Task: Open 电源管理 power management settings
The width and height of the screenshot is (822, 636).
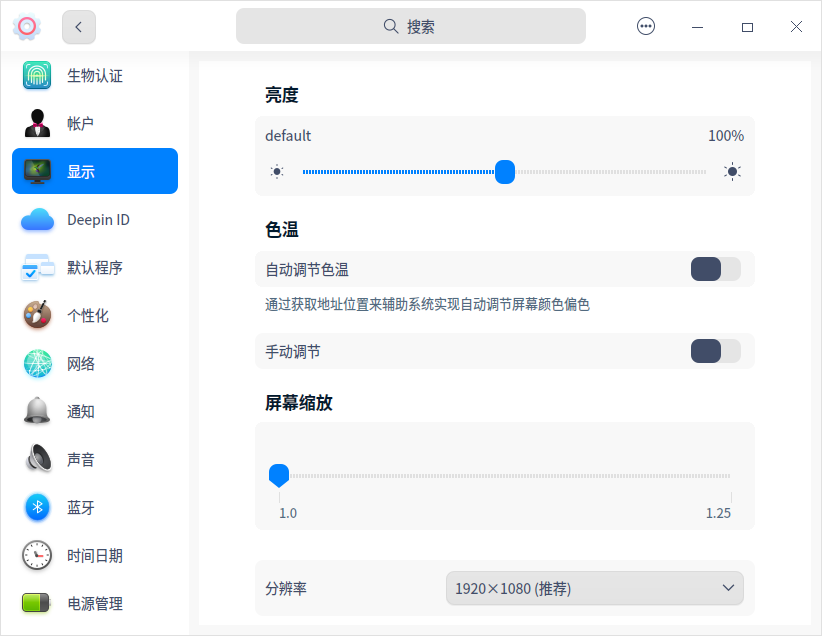Action: (36, 603)
